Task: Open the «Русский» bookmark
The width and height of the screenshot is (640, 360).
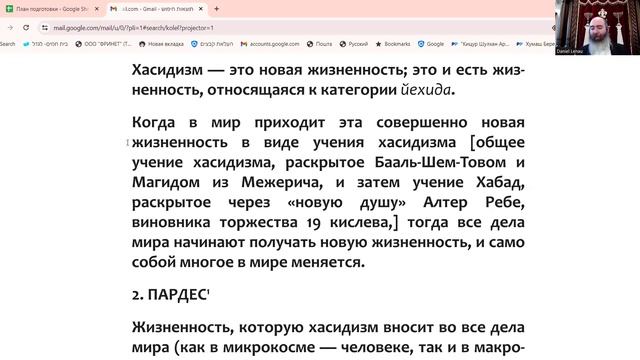Action: point(354,44)
